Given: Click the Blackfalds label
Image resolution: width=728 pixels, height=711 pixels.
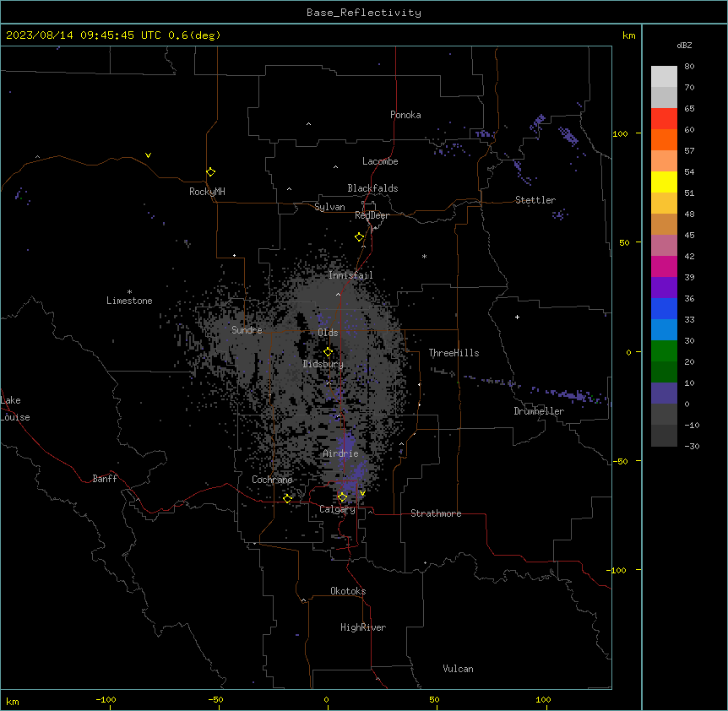Looking at the screenshot, I should 372,188.
